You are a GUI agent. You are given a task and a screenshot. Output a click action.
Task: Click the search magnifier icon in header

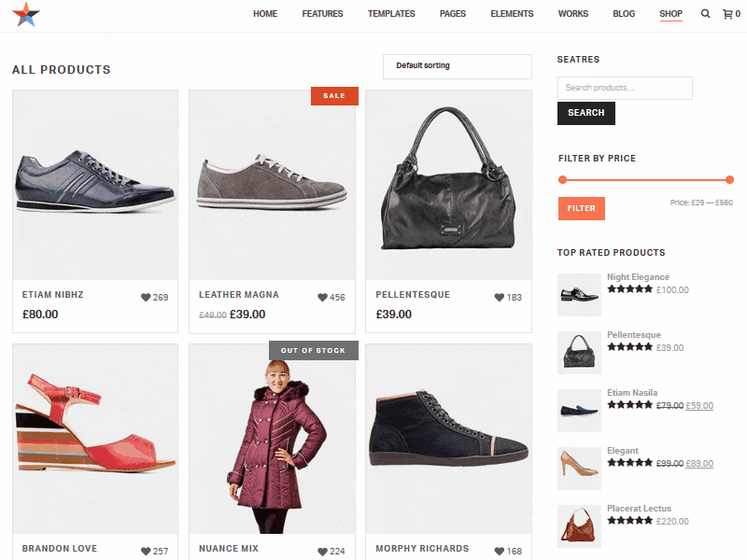pos(705,14)
